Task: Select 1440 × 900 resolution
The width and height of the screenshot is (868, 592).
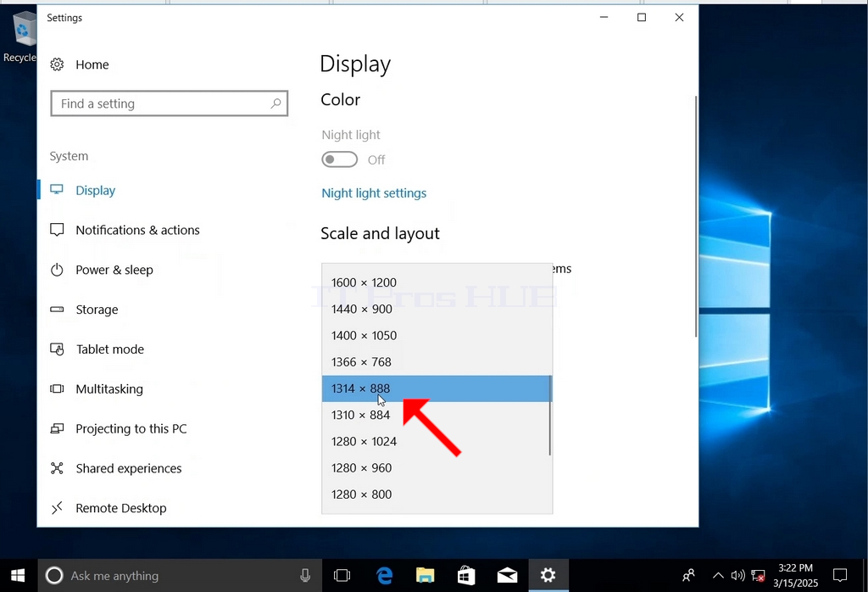Action: (x=437, y=309)
